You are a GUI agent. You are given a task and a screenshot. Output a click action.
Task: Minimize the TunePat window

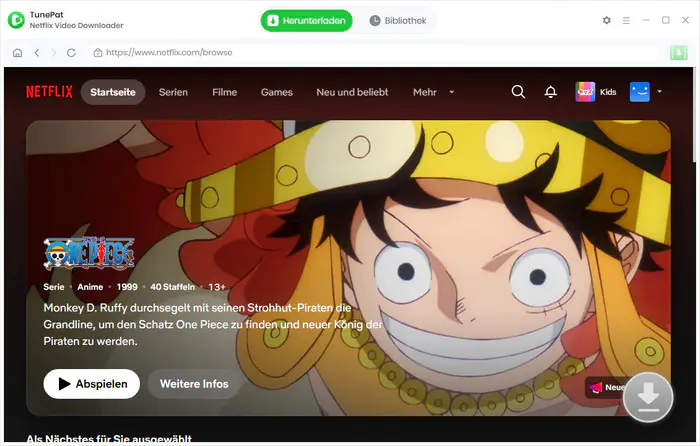pos(646,20)
